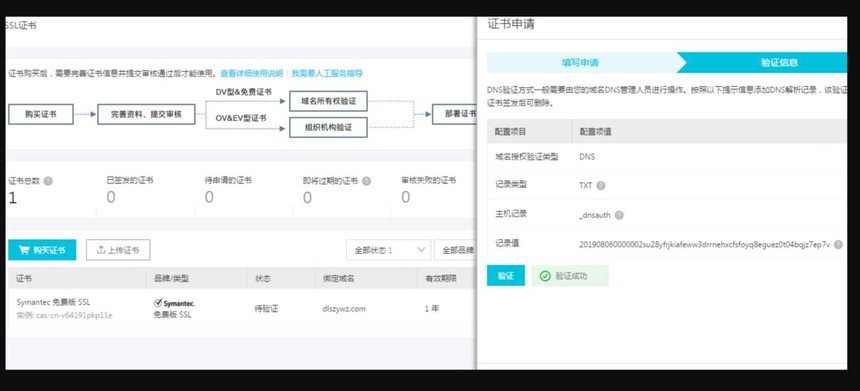Click the blue 验证 button

point(506,276)
